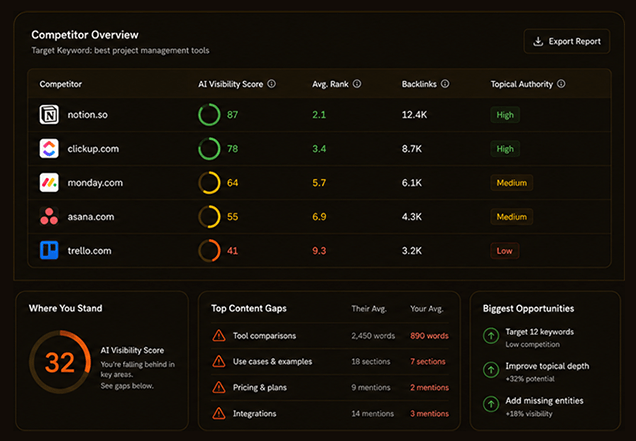Screen dimensions: 636x441
Task: Click the clickup.com score ring for 78
Action: [x=209, y=148]
